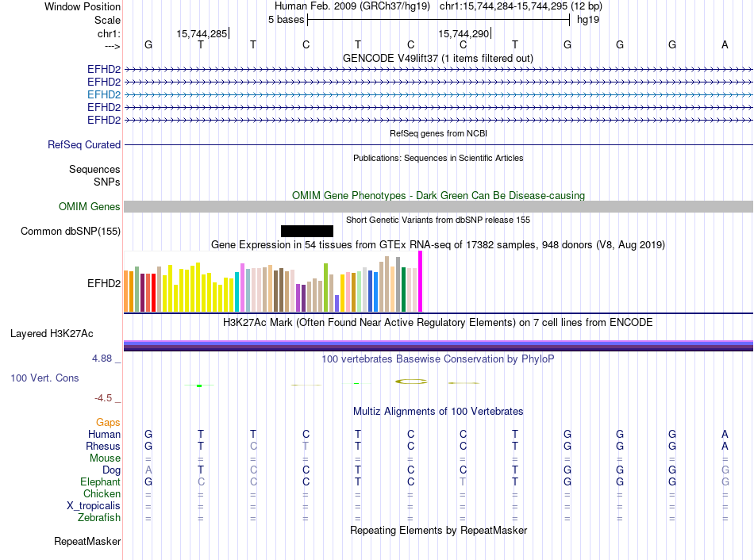This screenshot has width=754, height=560.
Task: Click the 'A' base in the sequence ruler
Action: coord(725,44)
